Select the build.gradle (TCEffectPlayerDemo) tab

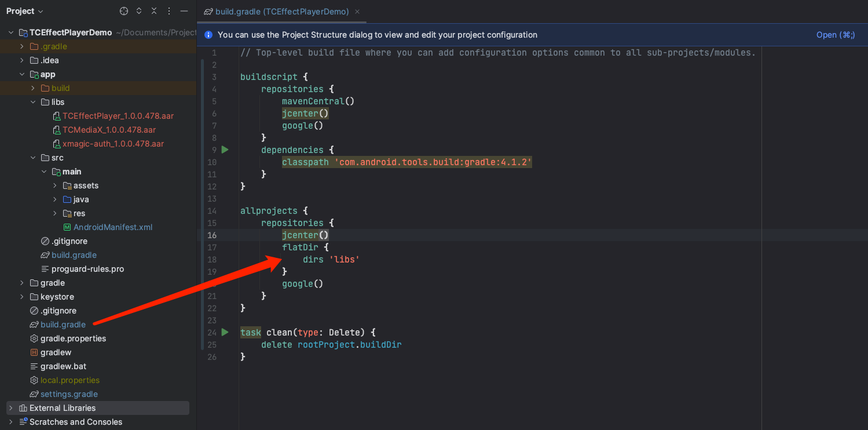(x=281, y=12)
